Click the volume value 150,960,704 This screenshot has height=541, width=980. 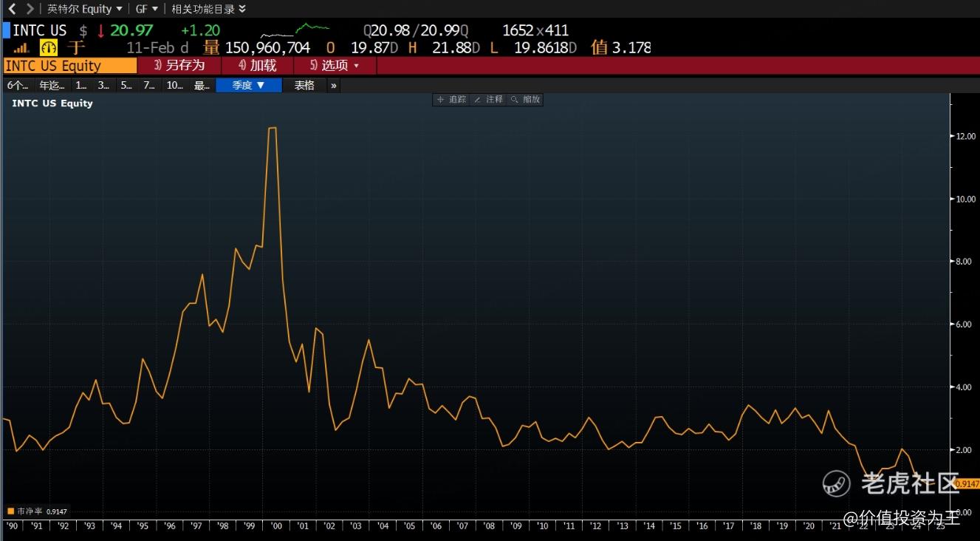click(x=267, y=48)
